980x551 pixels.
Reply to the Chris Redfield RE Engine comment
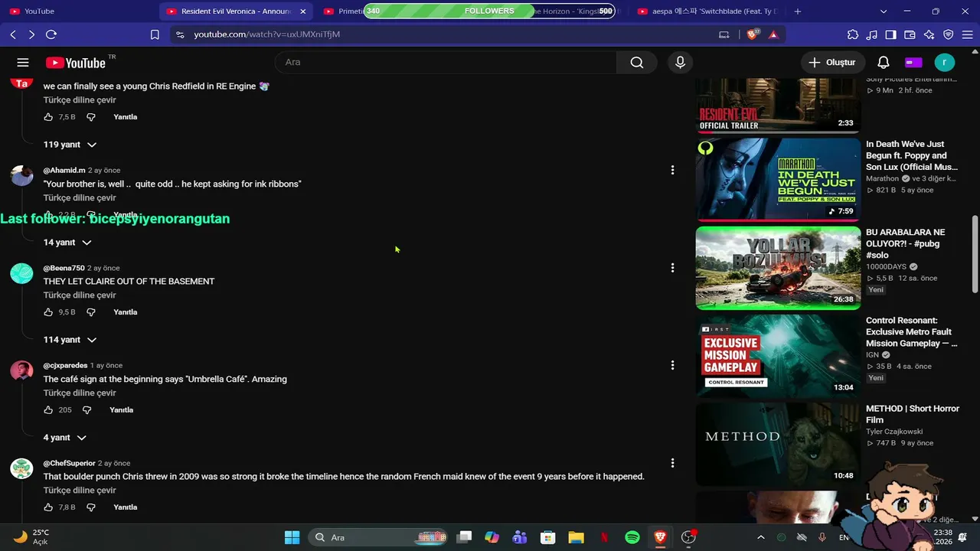[x=126, y=117]
